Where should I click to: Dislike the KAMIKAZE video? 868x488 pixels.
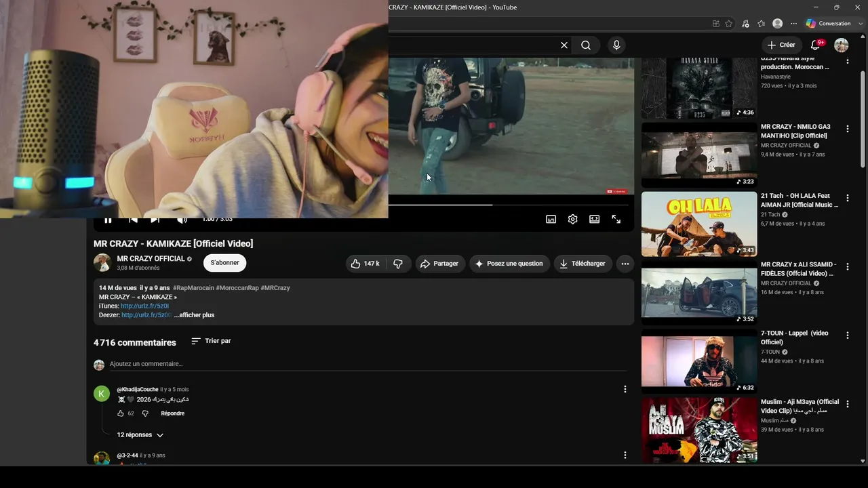tap(399, 264)
